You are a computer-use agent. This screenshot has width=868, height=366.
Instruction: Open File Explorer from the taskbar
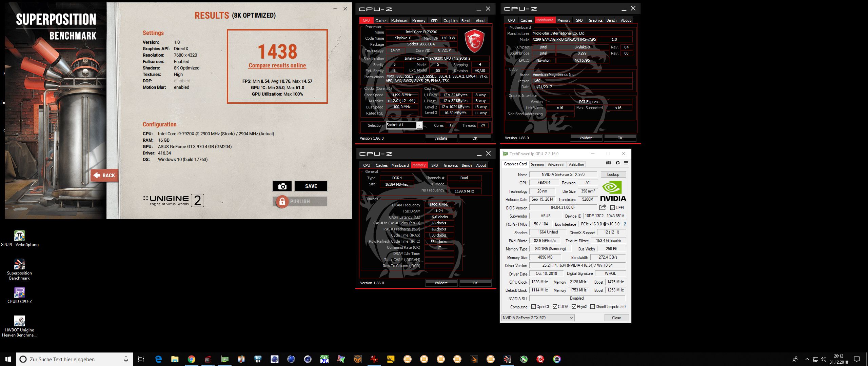click(x=175, y=359)
